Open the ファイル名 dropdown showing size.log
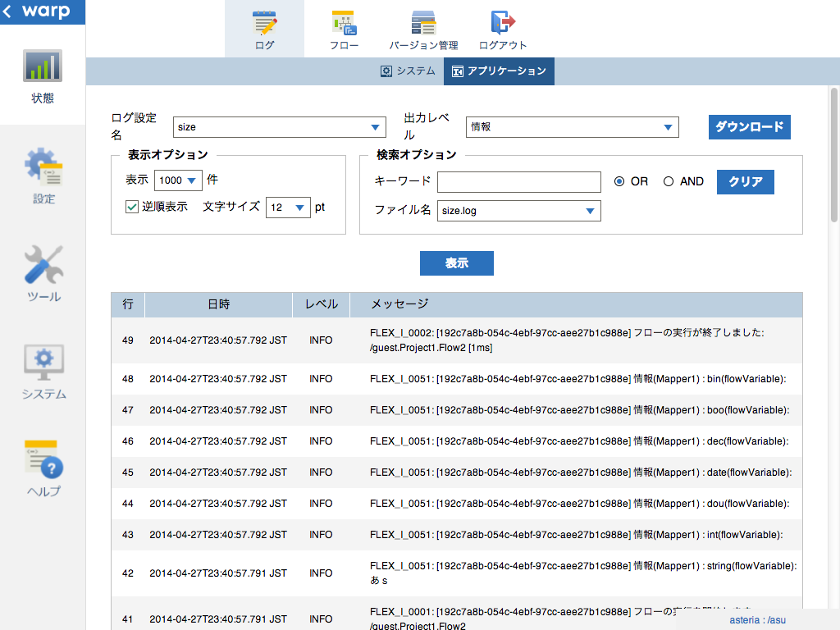This screenshot has height=630, width=840. point(518,211)
